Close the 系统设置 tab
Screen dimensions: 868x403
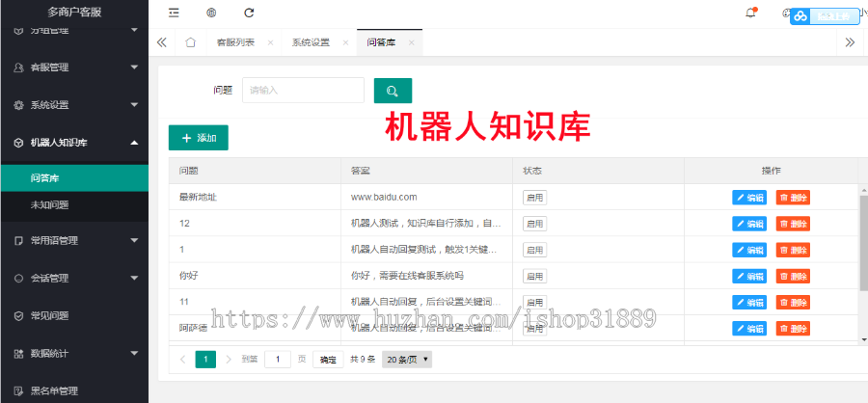point(345,42)
